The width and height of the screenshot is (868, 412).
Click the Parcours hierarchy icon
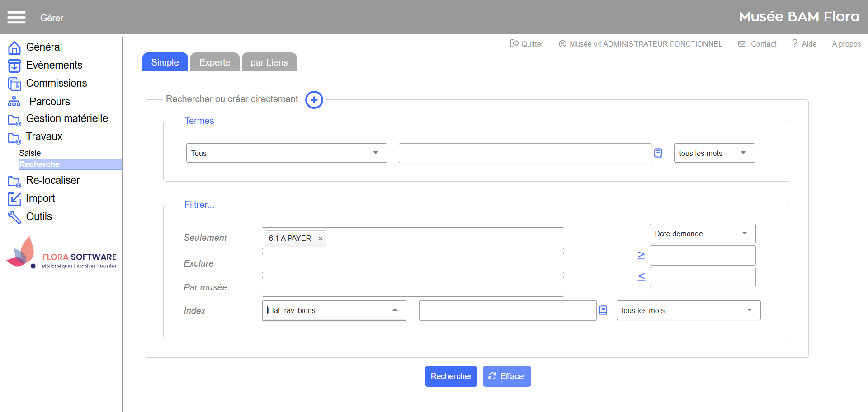tap(14, 102)
